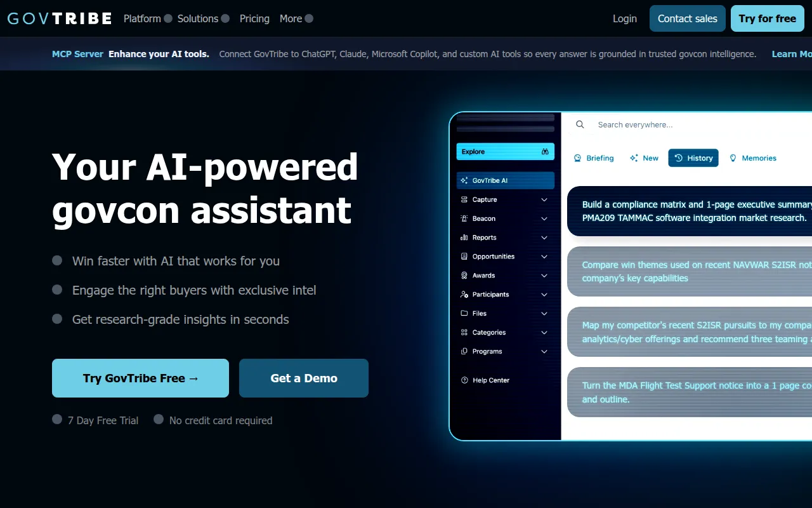Click the GovTribe logo
812x508 pixels.
click(x=60, y=18)
